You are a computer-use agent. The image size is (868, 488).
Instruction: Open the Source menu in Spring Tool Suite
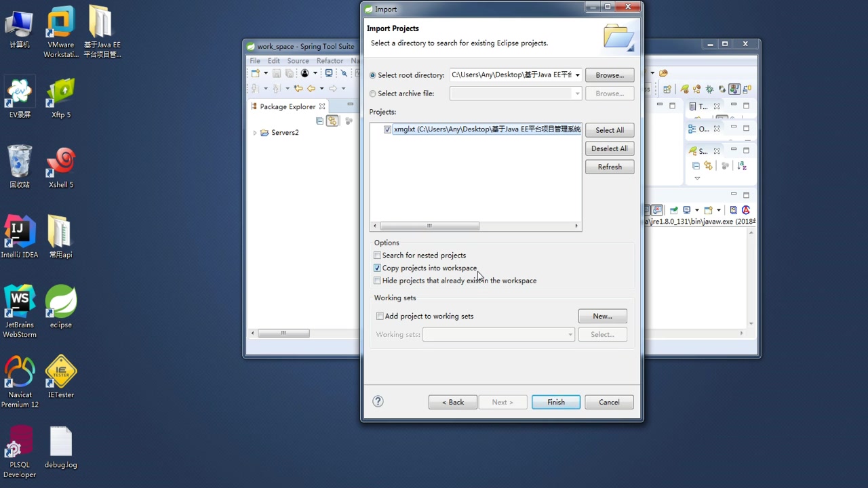(x=298, y=61)
